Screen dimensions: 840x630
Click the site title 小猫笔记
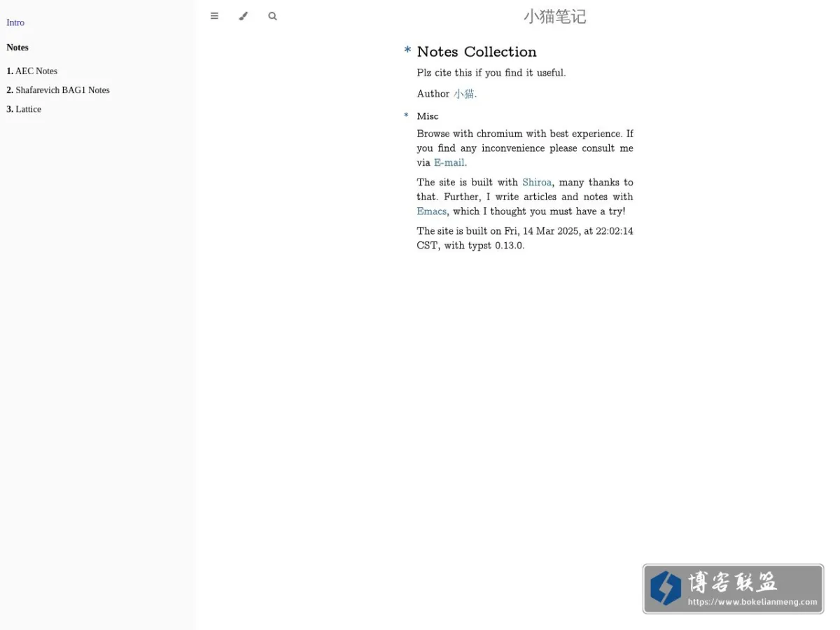click(x=555, y=16)
